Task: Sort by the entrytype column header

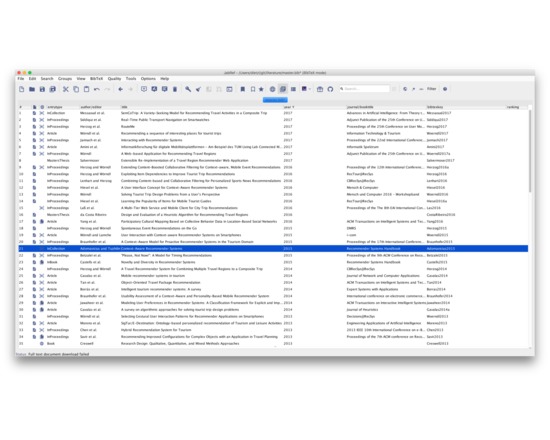Action: click(x=55, y=107)
